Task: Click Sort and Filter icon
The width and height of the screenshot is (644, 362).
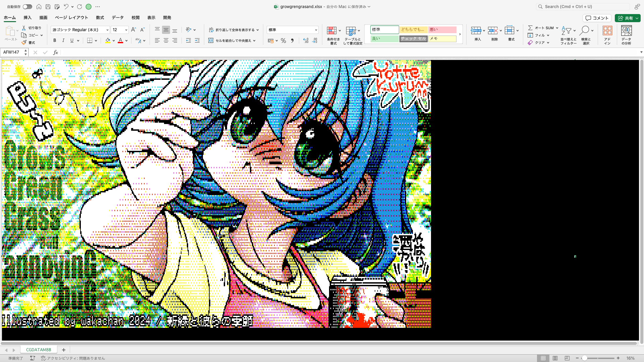Action: point(567,31)
